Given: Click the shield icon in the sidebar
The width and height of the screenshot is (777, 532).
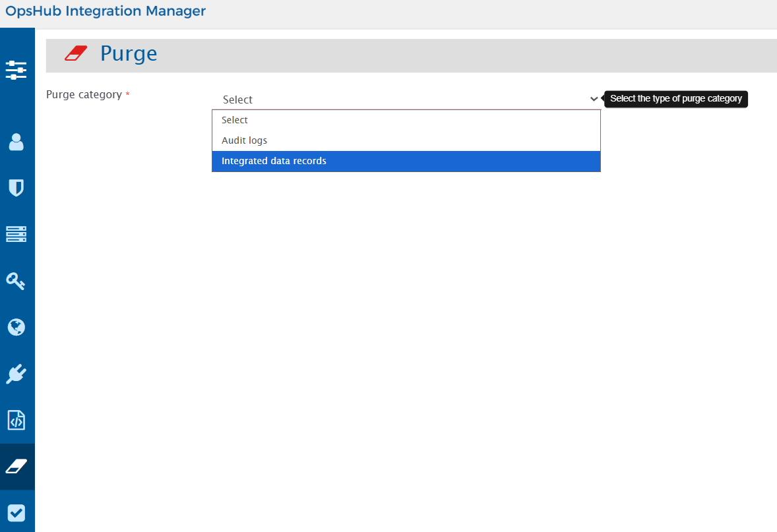Looking at the screenshot, I should pyautogui.click(x=16, y=188).
